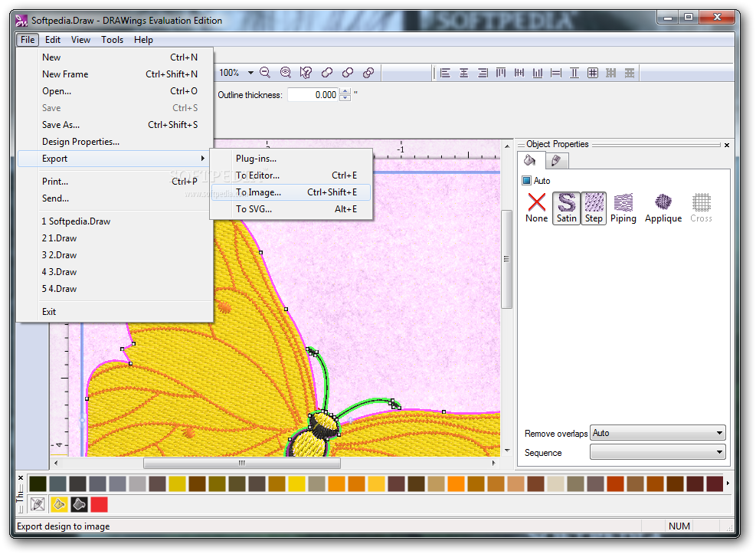The width and height of the screenshot is (756, 554).
Task: Choose To SVG export option
Action: (x=291, y=209)
